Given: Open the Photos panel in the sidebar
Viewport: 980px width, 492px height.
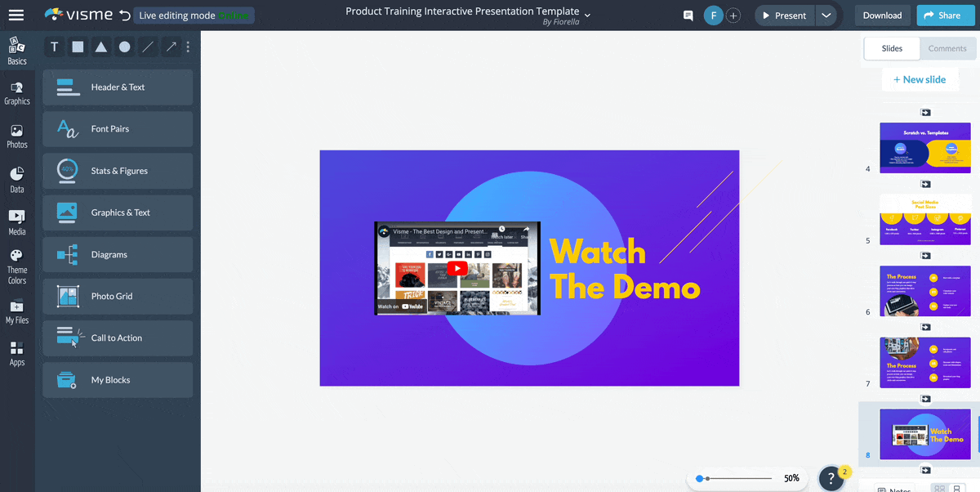Looking at the screenshot, I should click(17, 136).
